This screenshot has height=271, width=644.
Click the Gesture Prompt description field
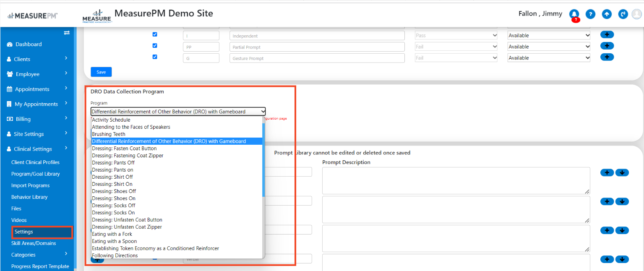tap(317, 58)
